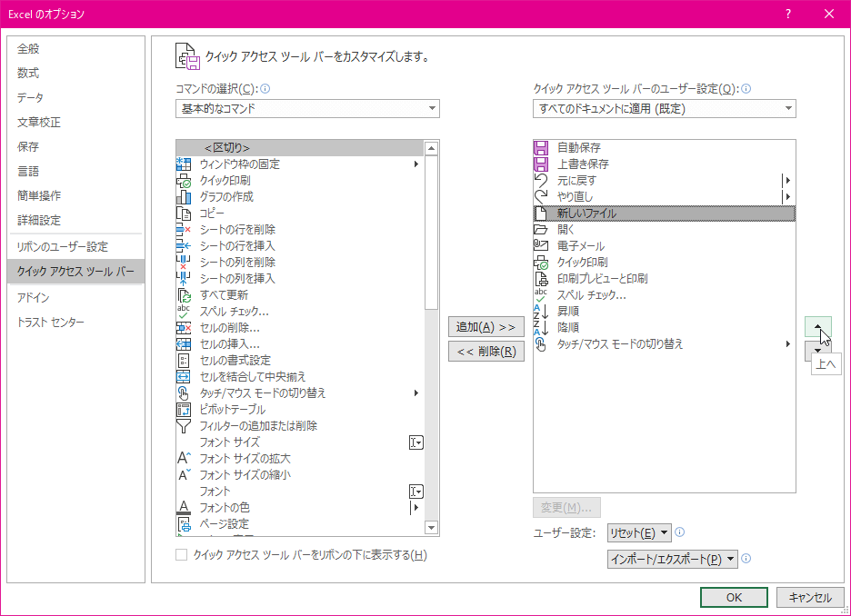Image resolution: width=851 pixels, height=616 pixels.
Task: Select 新しいファイル entry in toolbar list
Action: [665, 214]
